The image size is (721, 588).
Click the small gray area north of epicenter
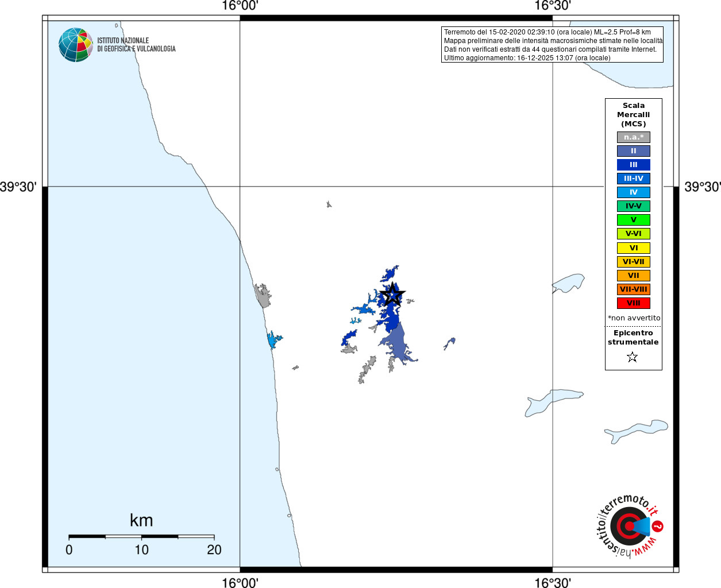click(x=329, y=204)
